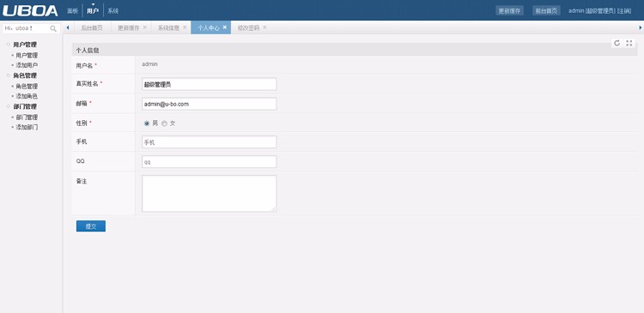Click the 更新缓存 header button
This screenshot has width=644, height=313.
coord(509,11)
